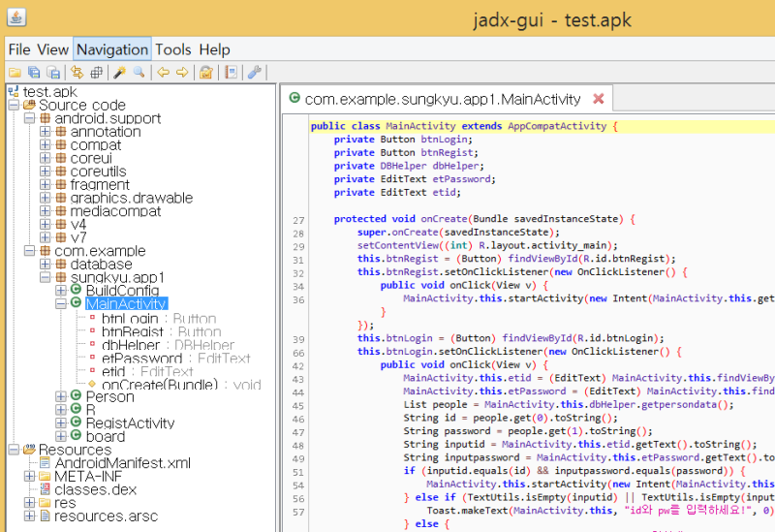
Task: Click the AppCompatActivity class reference in code
Action: pos(557,126)
